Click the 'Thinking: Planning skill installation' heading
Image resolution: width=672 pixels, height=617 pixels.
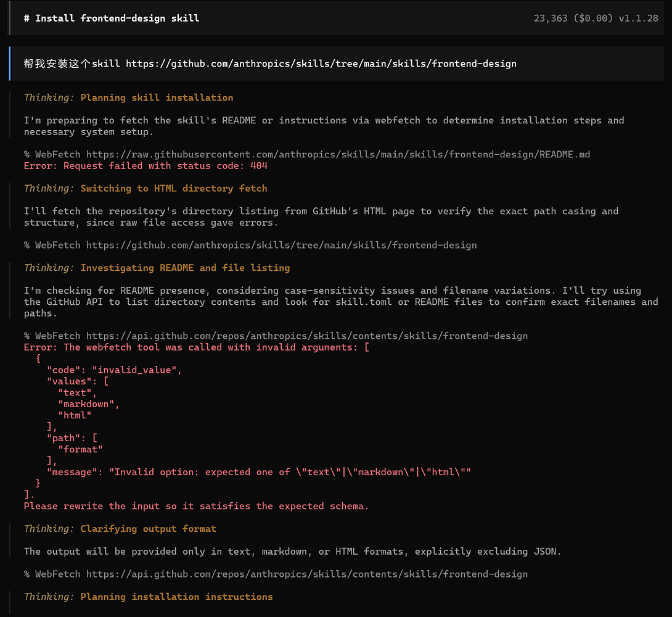[129, 97]
